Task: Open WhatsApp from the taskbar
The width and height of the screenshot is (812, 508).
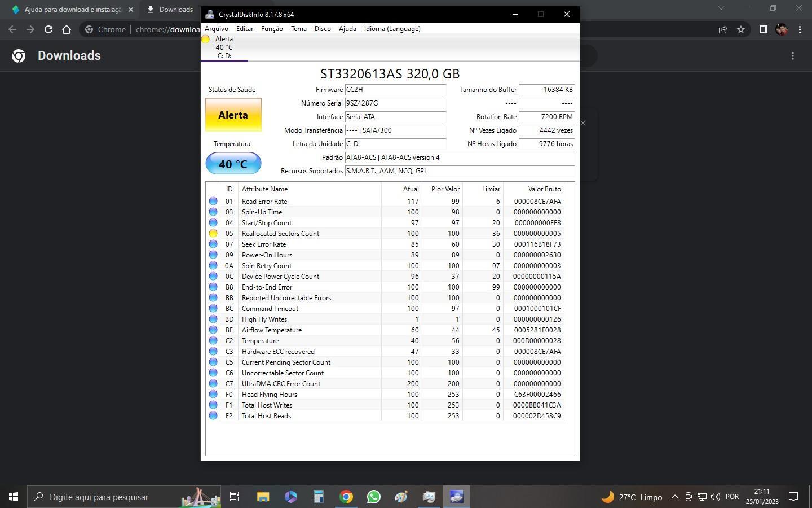Action: coord(374,497)
